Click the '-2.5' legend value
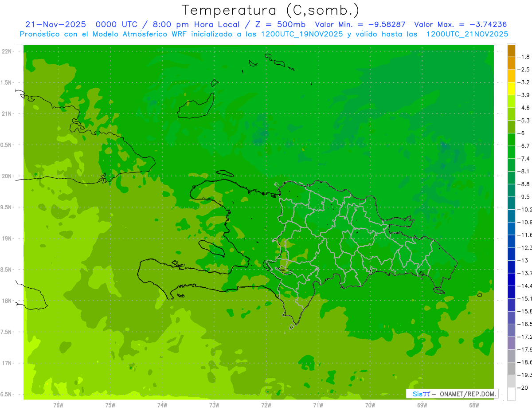The image size is (532, 411). 524,70
